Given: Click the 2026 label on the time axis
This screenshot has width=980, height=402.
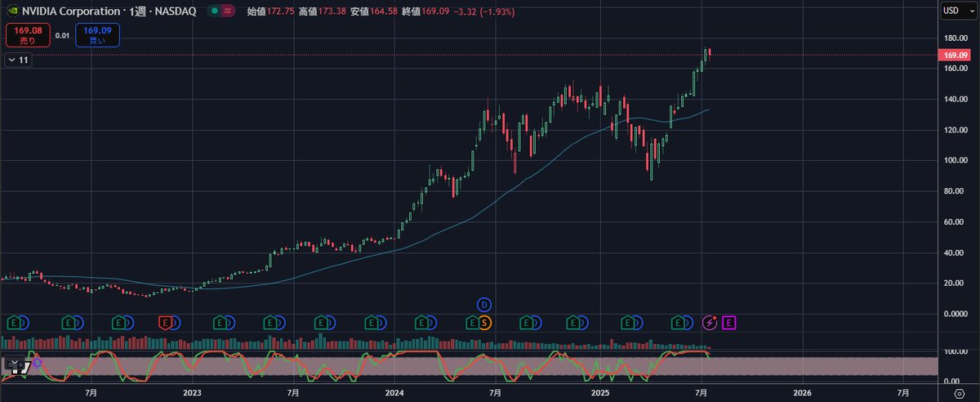Looking at the screenshot, I should (x=802, y=394).
